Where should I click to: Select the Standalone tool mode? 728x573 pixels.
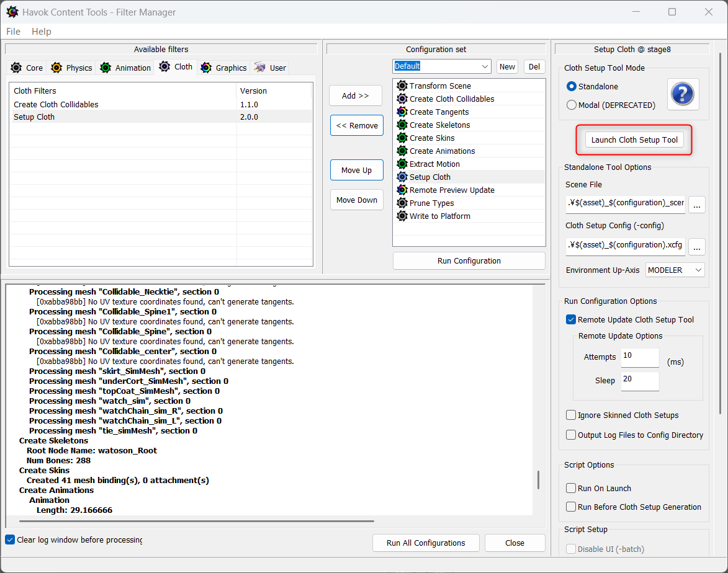(572, 86)
